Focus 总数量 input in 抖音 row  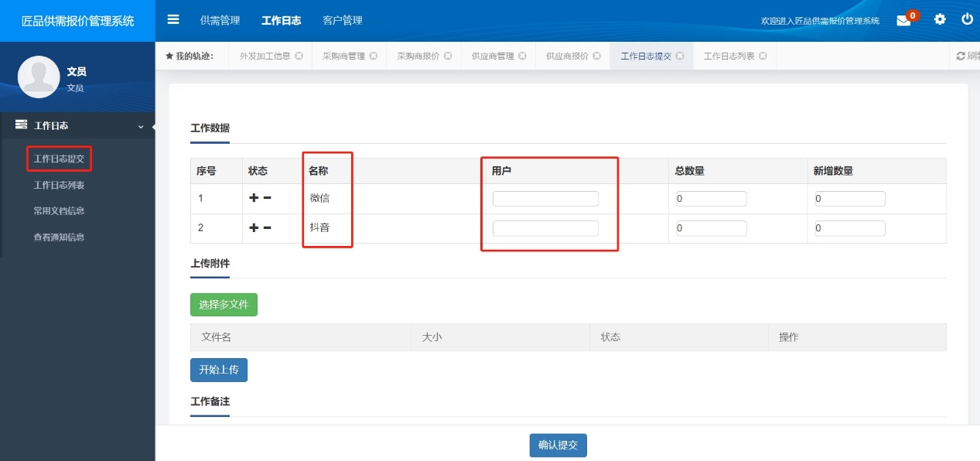pyautogui.click(x=711, y=228)
